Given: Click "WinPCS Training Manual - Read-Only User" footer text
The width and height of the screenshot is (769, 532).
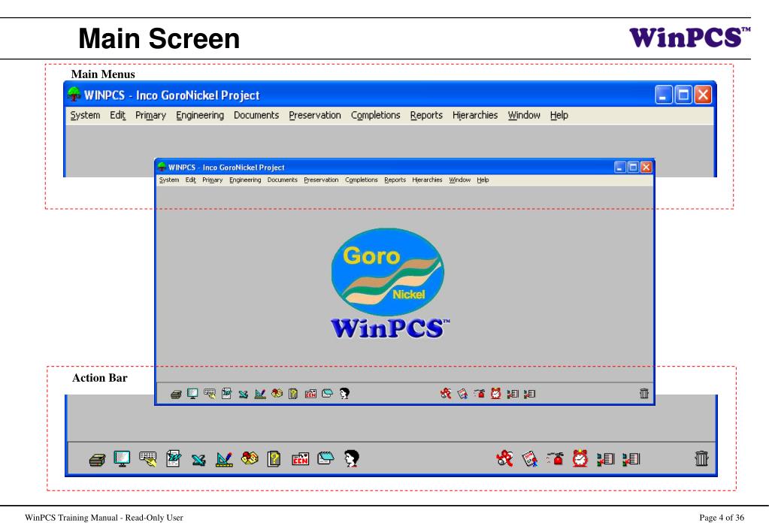Looking at the screenshot, I should click(x=104, y=518).
